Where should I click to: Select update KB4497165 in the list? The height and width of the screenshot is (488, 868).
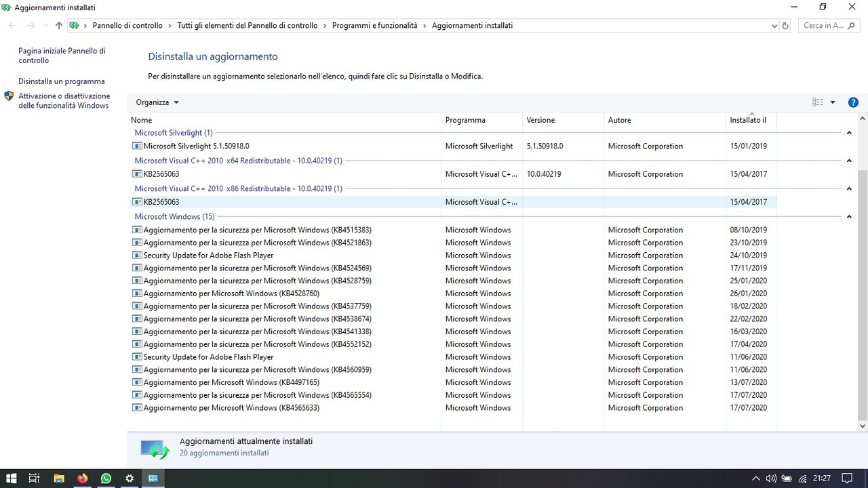(x=453, y=382)
